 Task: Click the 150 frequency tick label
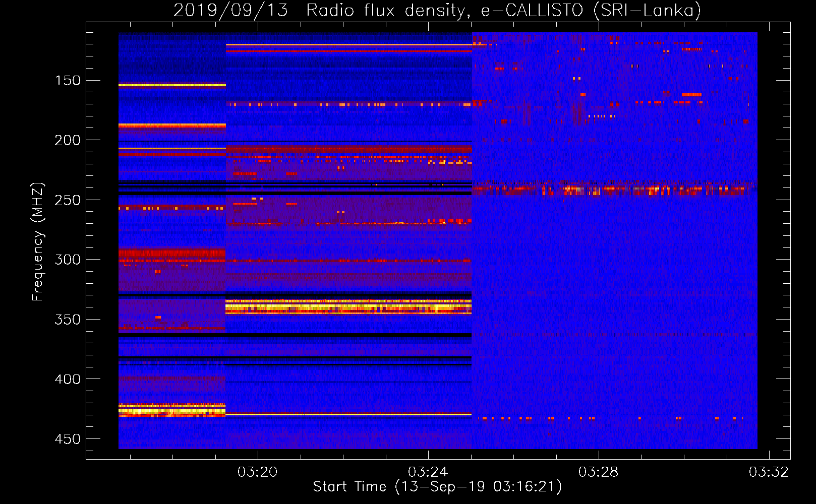click(x=68, y=81)
